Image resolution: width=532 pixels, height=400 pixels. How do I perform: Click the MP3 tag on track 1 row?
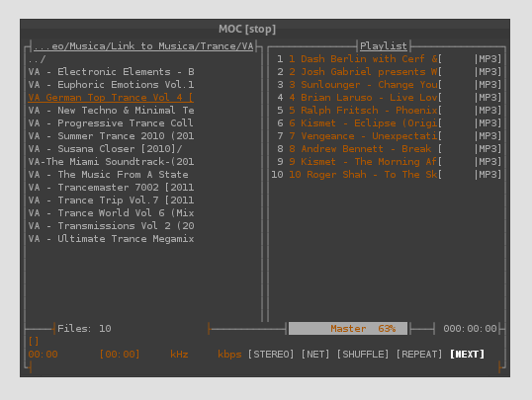tap(488, 59)
